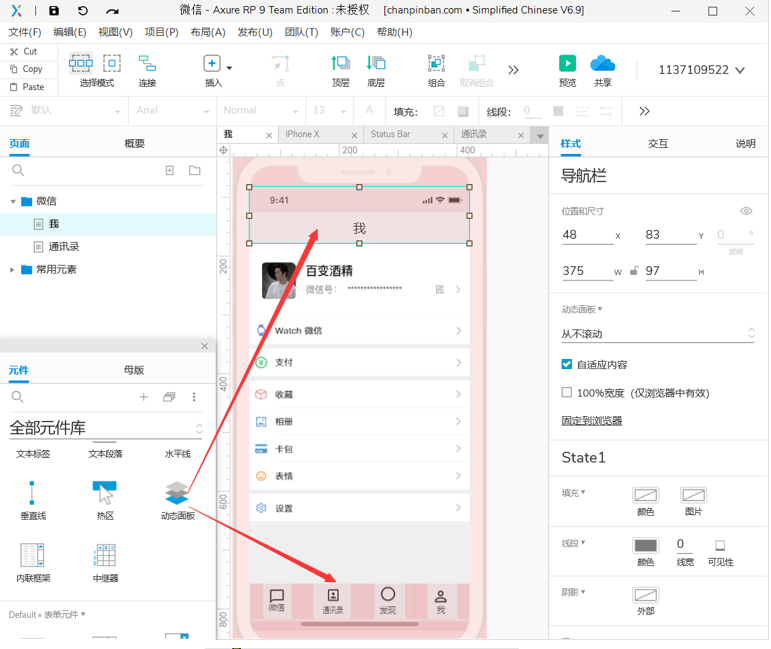Click the library search magnifier icon

pyautogui.click(x=17, y=397)
